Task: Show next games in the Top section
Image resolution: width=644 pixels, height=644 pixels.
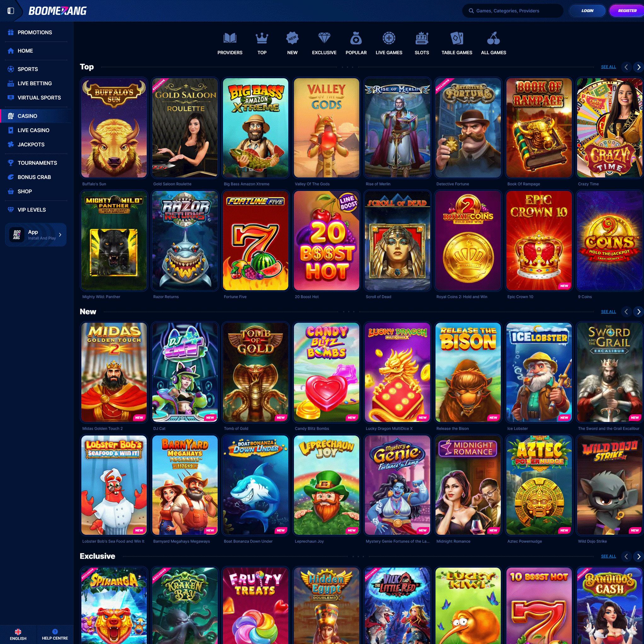Action: (638, 67)
